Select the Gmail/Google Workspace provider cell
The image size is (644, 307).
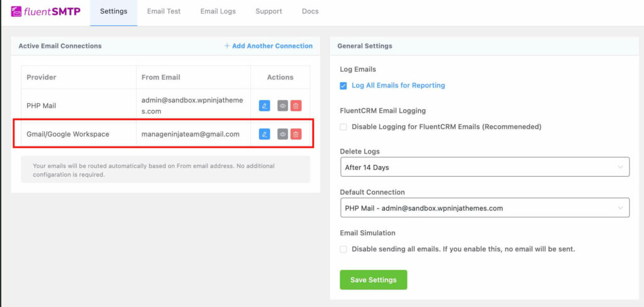point(79,134)
